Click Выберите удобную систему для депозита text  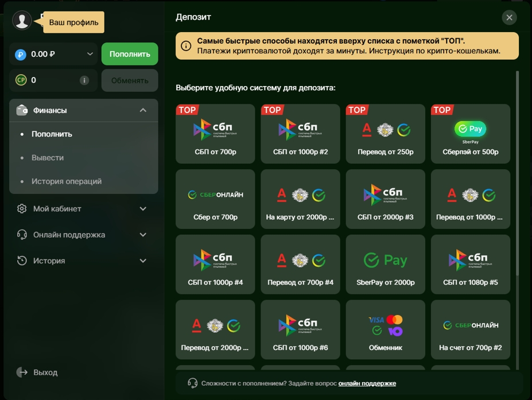click(x=255, y=88)
